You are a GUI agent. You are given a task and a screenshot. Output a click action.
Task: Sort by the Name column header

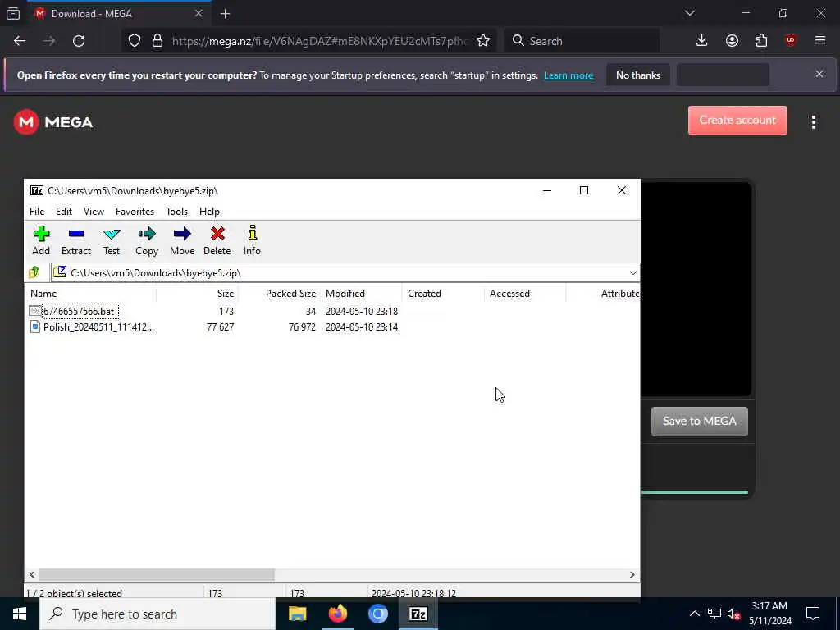(x=90, y=294)
